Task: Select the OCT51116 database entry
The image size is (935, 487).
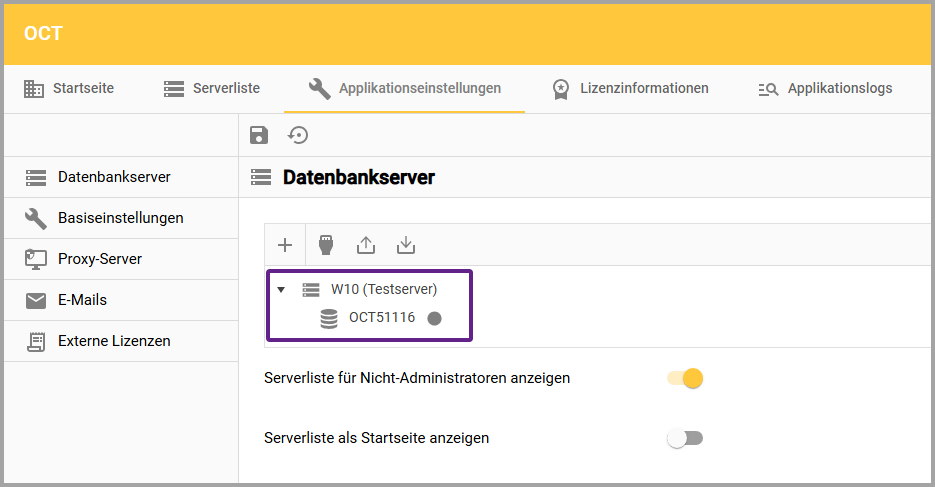Action: tap(381, 319)
